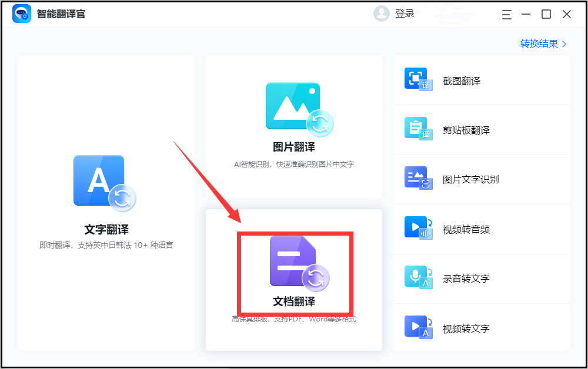588x369 pixels.
Task: Open the 转换结果 results link
Action: click(538, 43)
